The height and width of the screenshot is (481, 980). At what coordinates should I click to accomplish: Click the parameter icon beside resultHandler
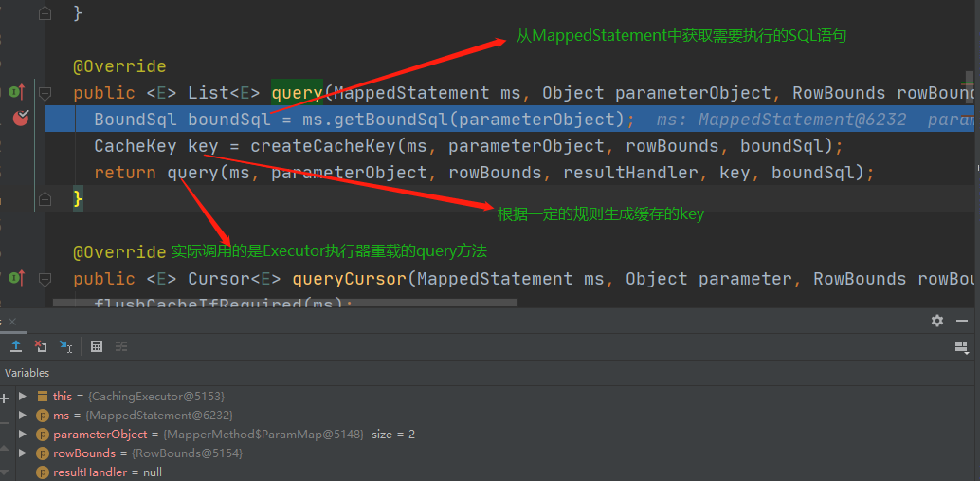click(43, 472)
